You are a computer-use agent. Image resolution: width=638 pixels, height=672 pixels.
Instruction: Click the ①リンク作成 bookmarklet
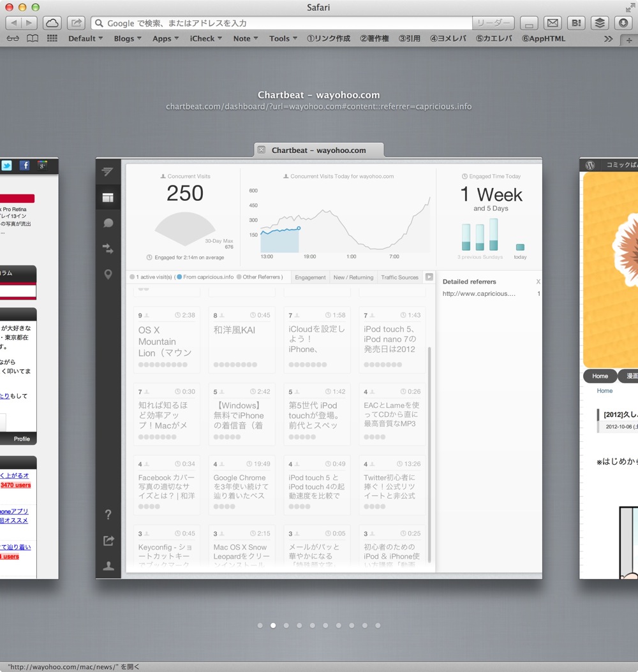click(329, 38)
